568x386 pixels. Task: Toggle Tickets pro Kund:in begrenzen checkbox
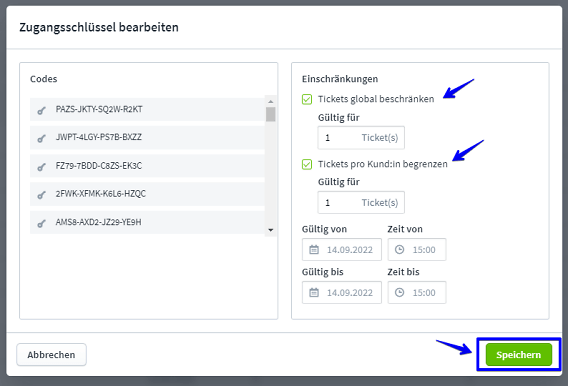pos(307,164)
